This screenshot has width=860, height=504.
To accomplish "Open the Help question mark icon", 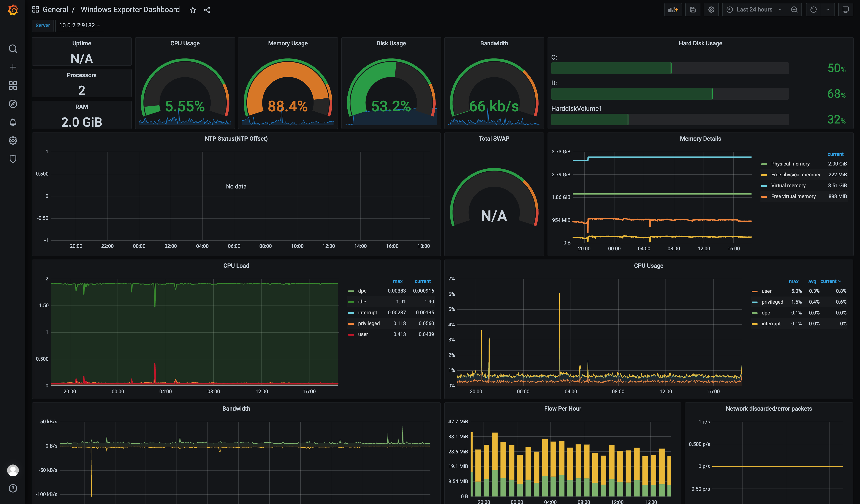I will click(x=13, y=489).
